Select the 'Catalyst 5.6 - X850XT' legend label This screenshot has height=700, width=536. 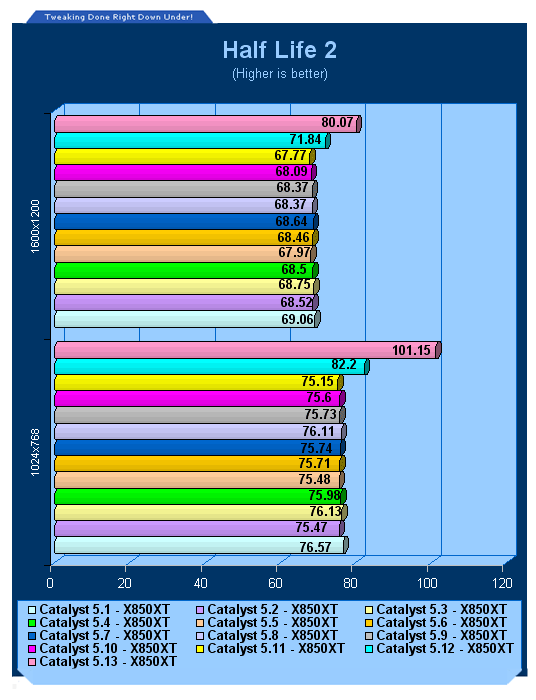(x=441, y=622)
